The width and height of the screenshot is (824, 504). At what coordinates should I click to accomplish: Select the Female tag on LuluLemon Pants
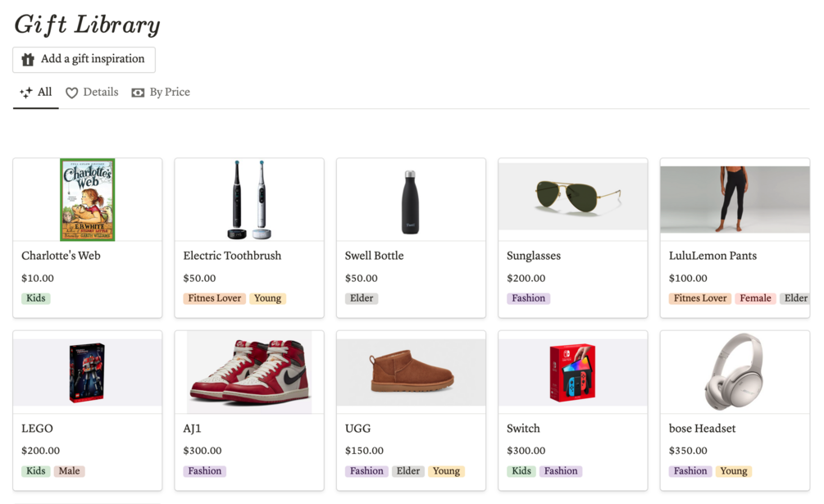(x=755, y=298)
